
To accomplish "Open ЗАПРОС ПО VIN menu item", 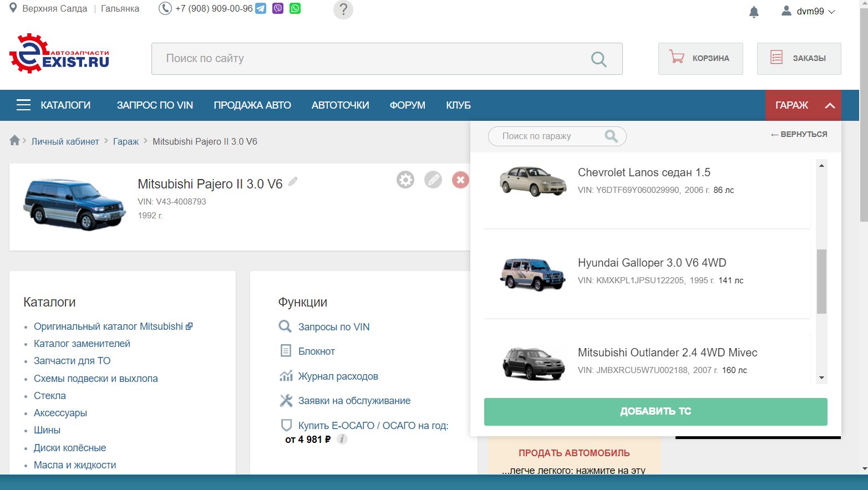I will click(x=155, y=105).
